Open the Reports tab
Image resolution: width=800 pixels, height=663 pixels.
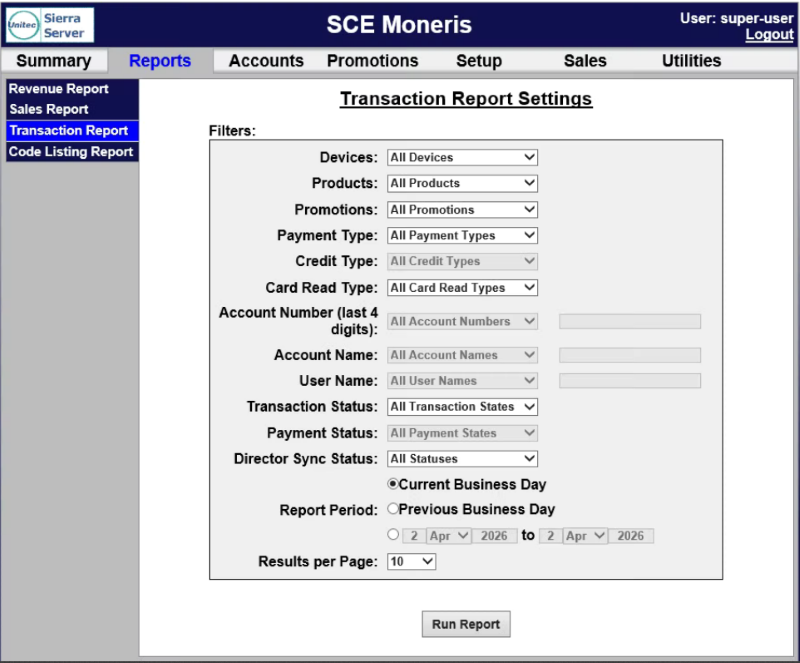(x=160, y=61)
